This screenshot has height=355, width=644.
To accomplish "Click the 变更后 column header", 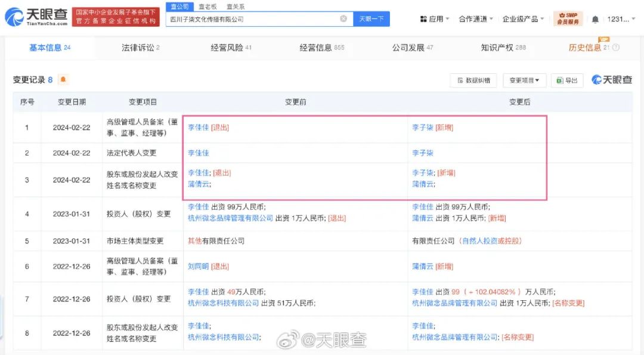I will click(x=519, y=102).
